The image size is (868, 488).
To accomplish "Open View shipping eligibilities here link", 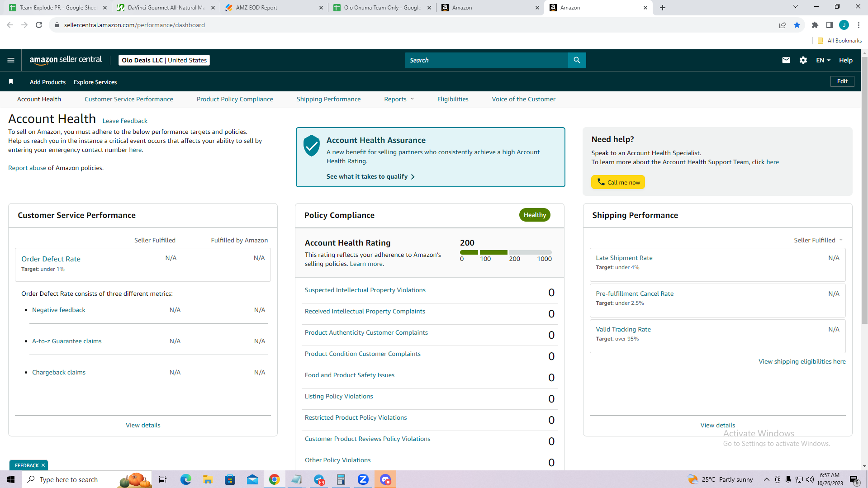I will point(802,361).
